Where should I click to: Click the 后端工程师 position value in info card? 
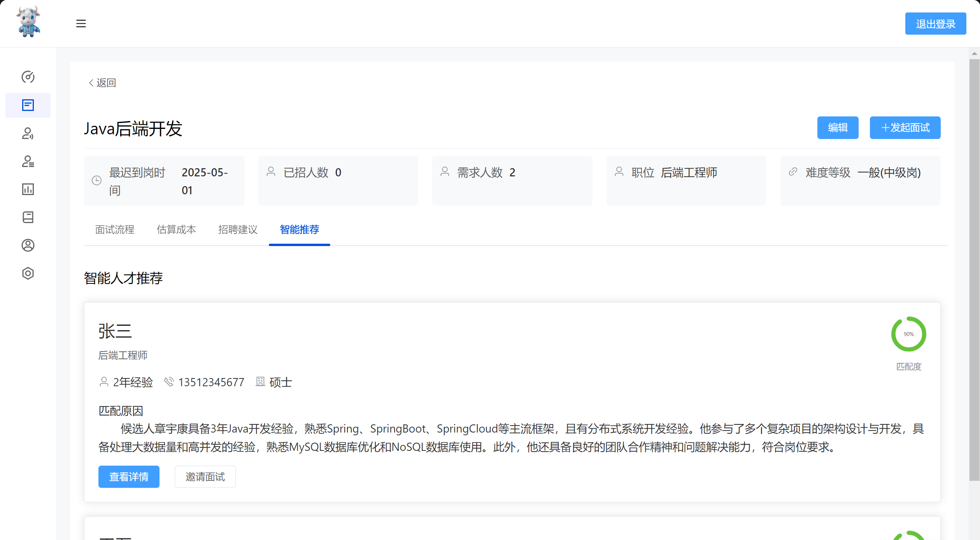click(689, 172)
